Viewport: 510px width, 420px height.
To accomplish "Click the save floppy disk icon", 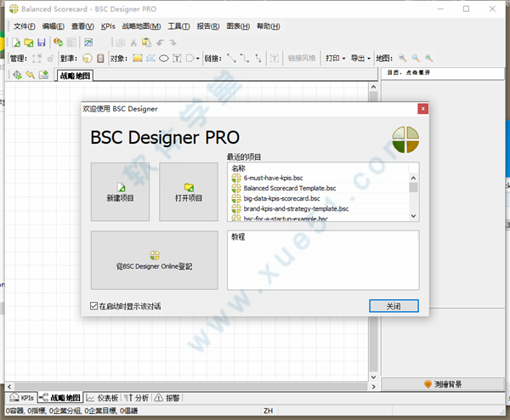I will [x=42, y=43].
